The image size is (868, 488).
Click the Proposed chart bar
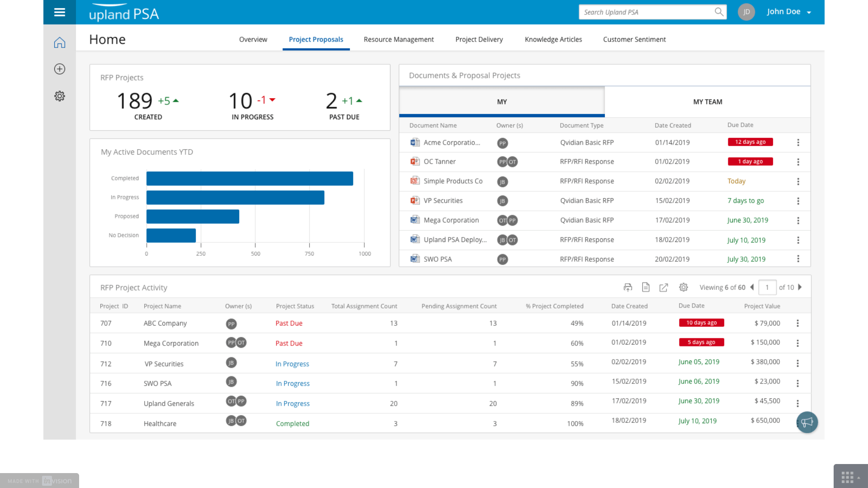(x=193, y=217)
